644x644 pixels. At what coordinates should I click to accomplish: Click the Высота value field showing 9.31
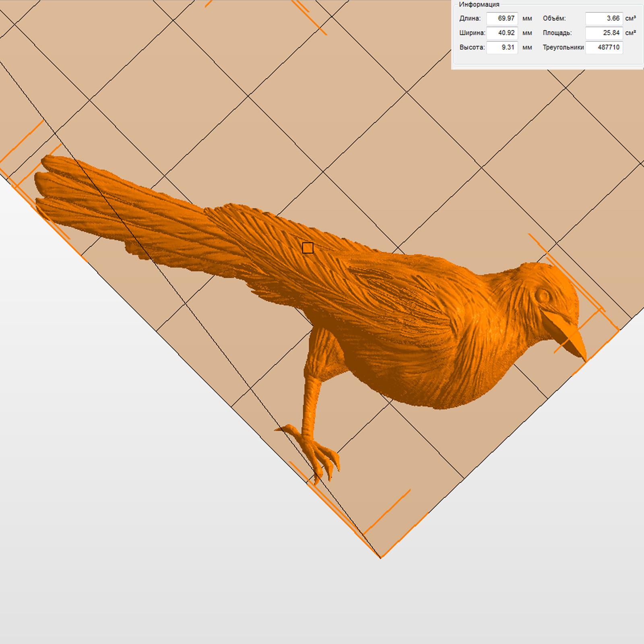(x=502, y=47)
